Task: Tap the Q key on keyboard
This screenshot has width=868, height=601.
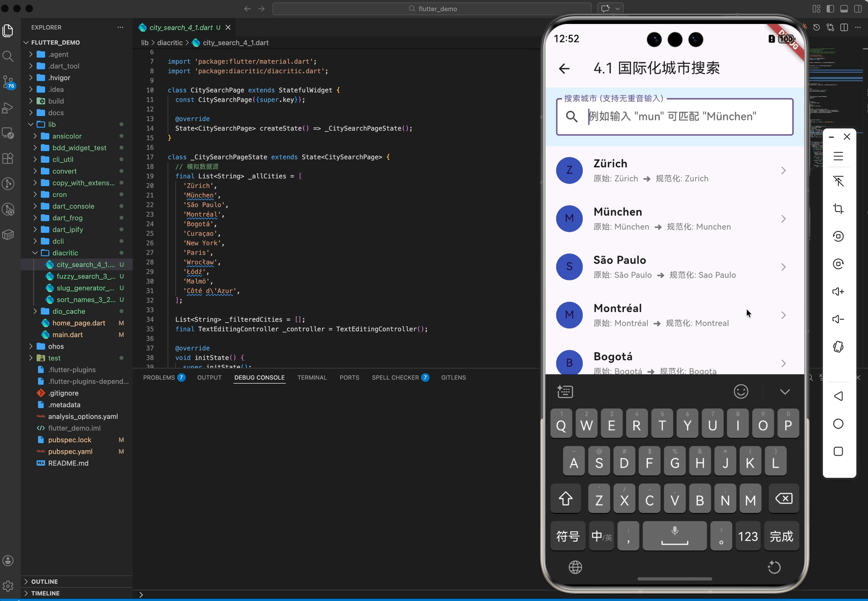Action: [561, 424]
